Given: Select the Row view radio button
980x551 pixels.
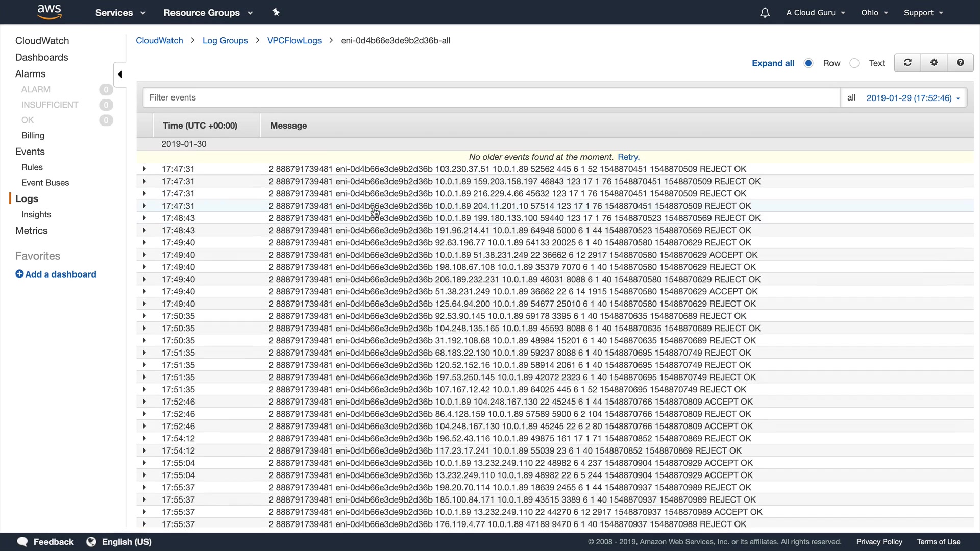Looking at the screenshot, I should click(x=808, y=63).
